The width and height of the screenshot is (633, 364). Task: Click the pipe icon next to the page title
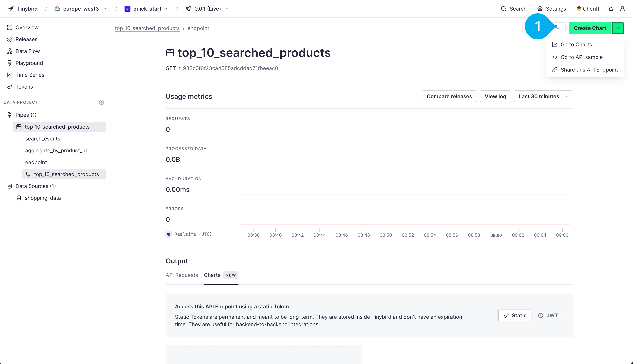coord(170,53)
